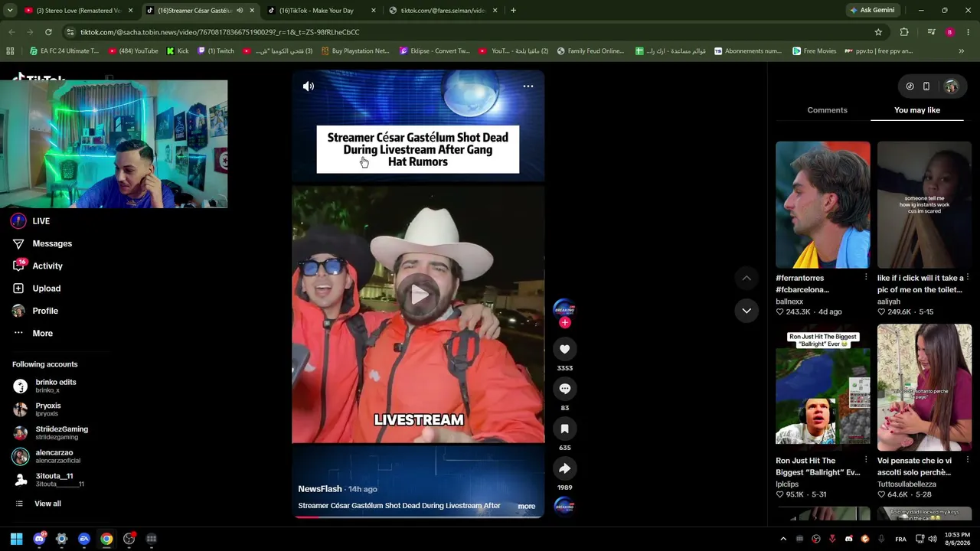Screen dimensions: 980x551
Task: Open a new browser tab
Action: [513, 11]
